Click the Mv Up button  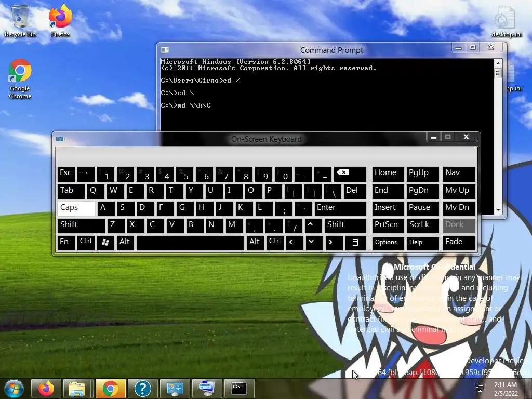[x=459, y=191]
